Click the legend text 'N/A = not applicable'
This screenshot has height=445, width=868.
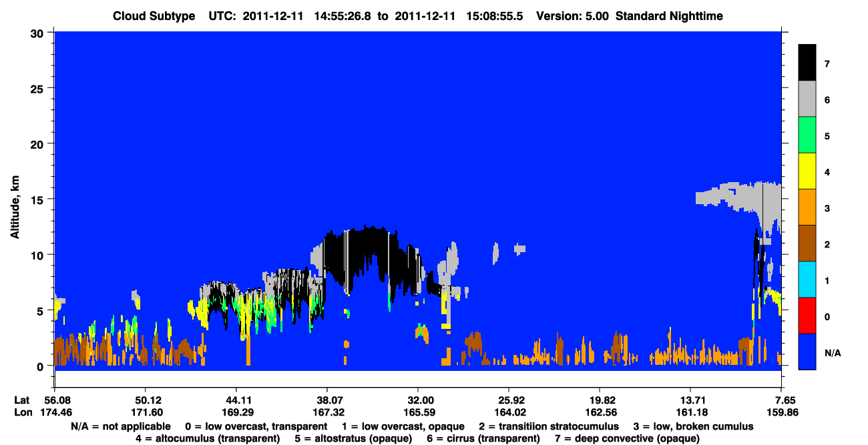point(121,426)
